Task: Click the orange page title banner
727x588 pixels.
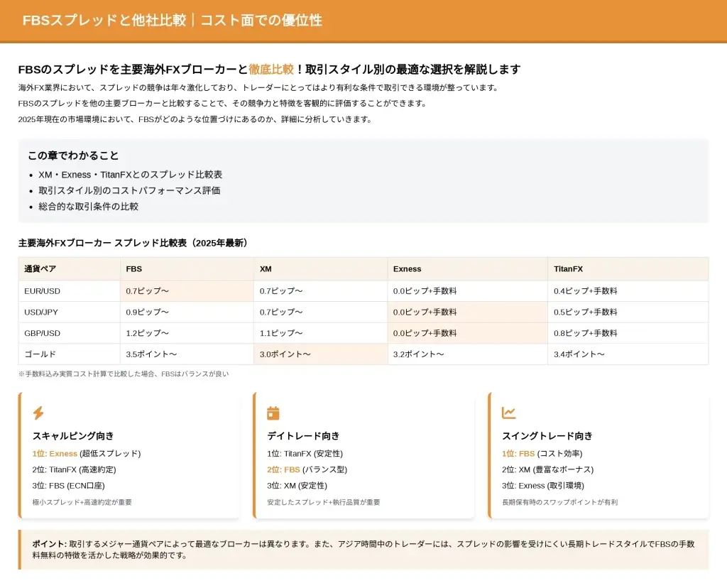Action: (x=363, y=21)
